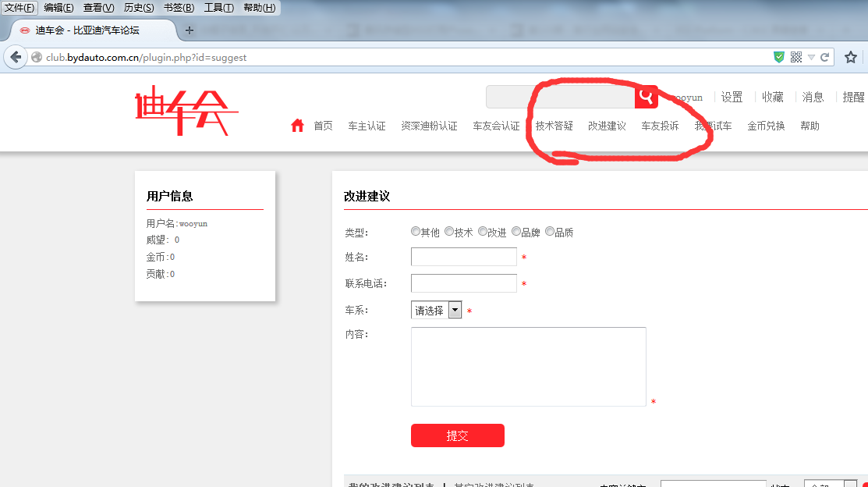Click the 迪车会 red logo

coord(186,110)
